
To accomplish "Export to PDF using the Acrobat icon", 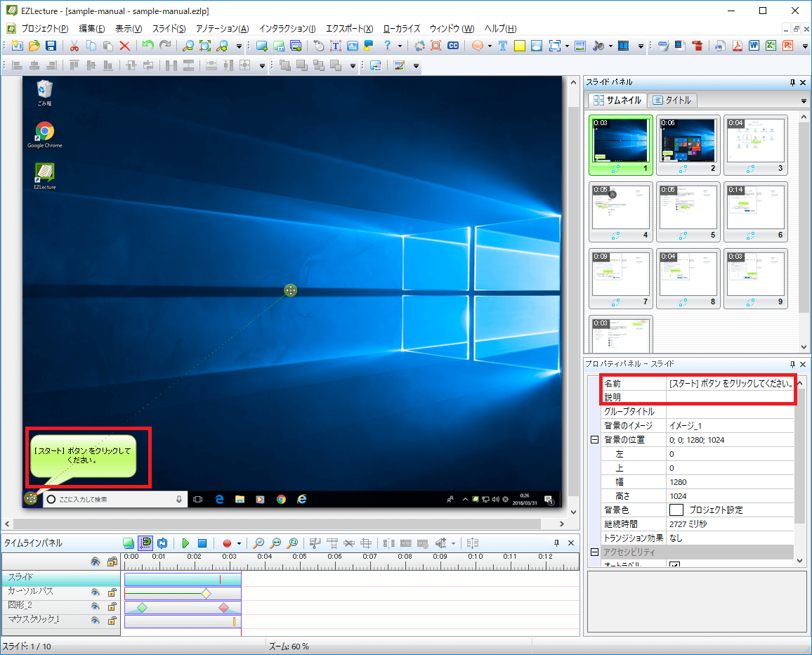I will (738, 46).
